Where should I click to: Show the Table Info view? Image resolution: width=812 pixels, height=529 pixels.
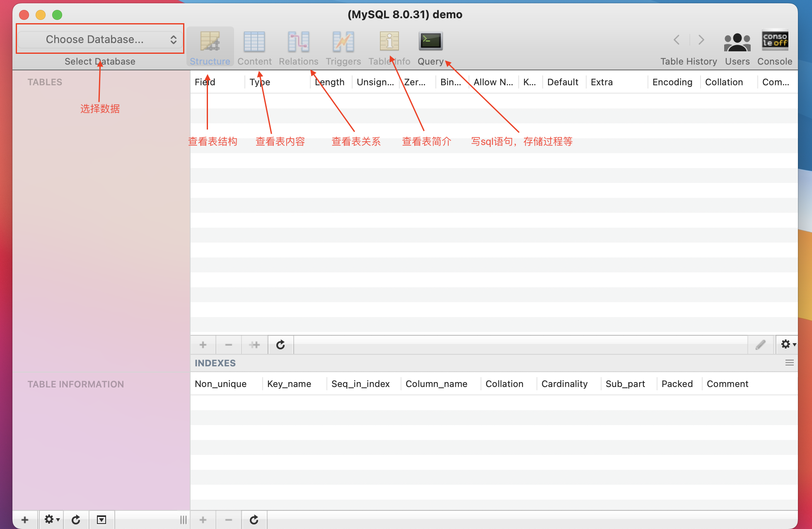(389, 42)
